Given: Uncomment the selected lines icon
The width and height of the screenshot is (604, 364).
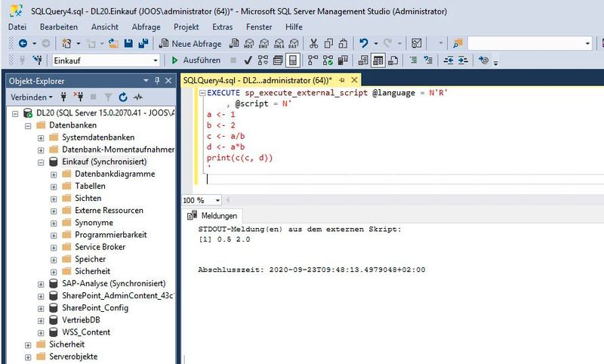Looking at the screenshot, I should 428,60.
